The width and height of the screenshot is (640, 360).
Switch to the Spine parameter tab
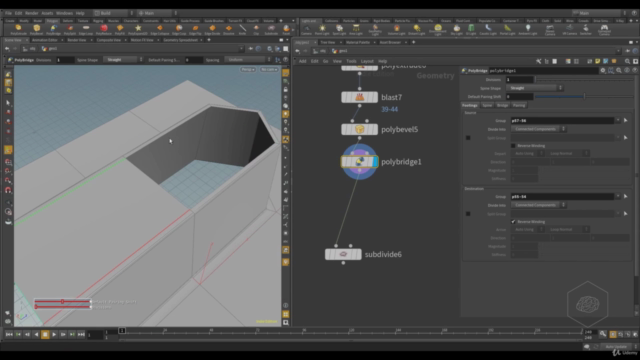click(x=487, y=105)
